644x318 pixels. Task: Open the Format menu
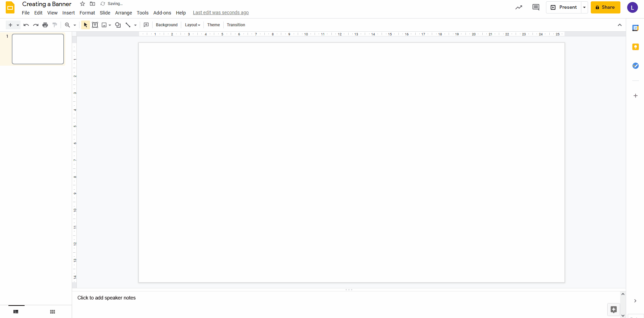click(87, 13)
